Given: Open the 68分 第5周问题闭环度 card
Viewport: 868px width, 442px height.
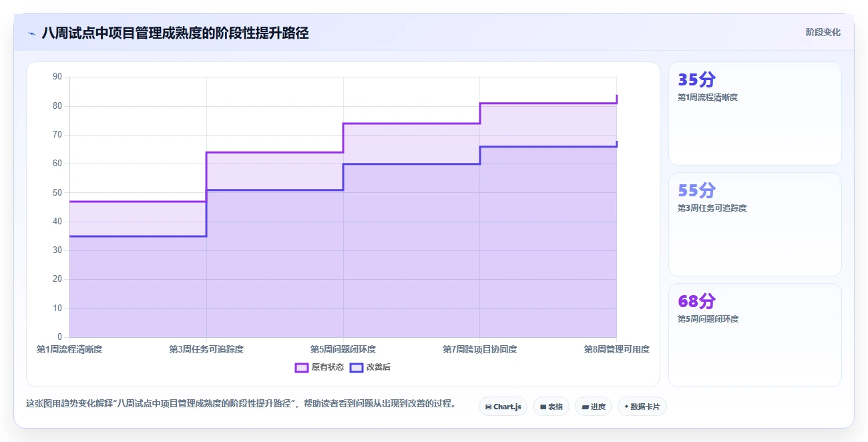Looking at the screenshot, I should 754,335.
